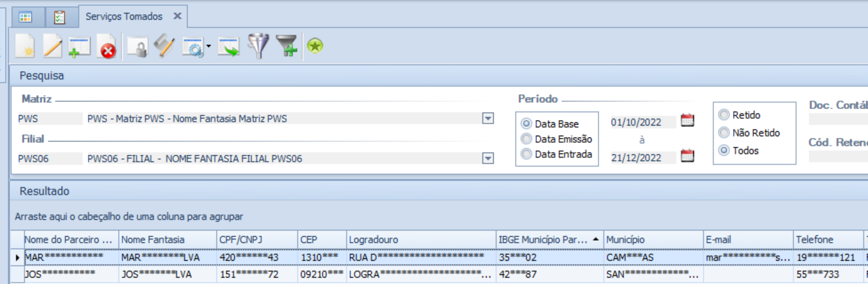The image size is (868, 284).
Task: Open the Filial dropdown list
Action: click(488, 158)
